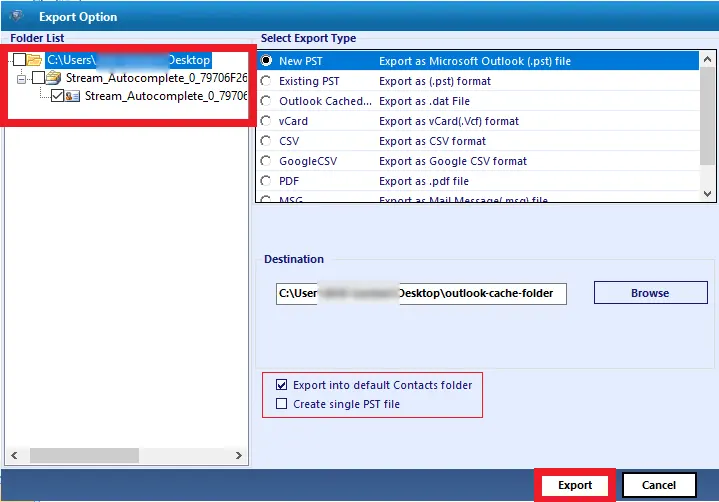Choose the Existing PST export option
This screenshot has width=719, height=502.
(x=266, y=81)
